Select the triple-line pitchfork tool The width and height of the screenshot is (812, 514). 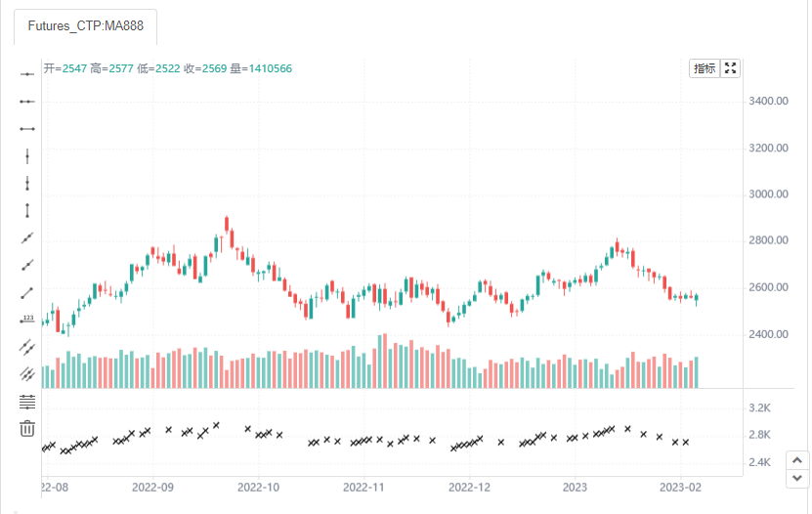point(27,374)
